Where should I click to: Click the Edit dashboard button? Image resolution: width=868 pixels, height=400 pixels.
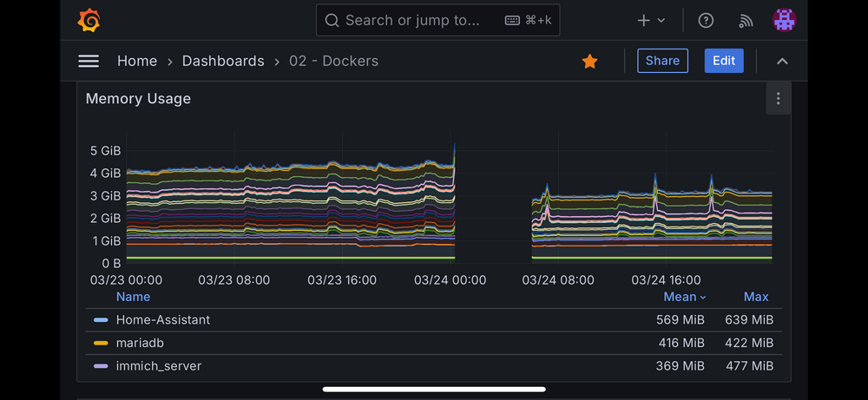pyautogui.click(x=724, y=61)
